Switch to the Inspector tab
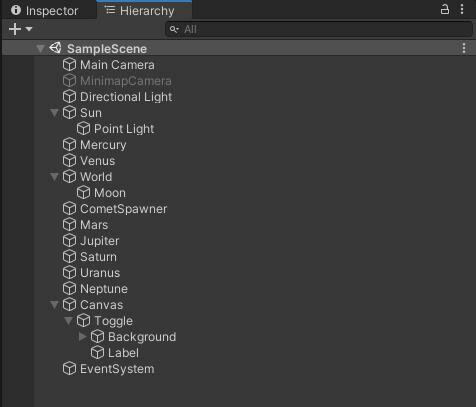Viewport: 476px width, 407px height. click(45, 11)
